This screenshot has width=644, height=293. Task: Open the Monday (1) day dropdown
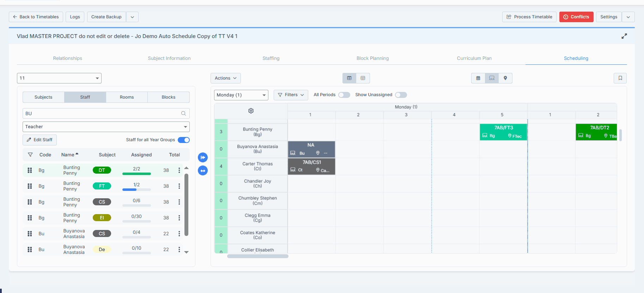[241, 95]
